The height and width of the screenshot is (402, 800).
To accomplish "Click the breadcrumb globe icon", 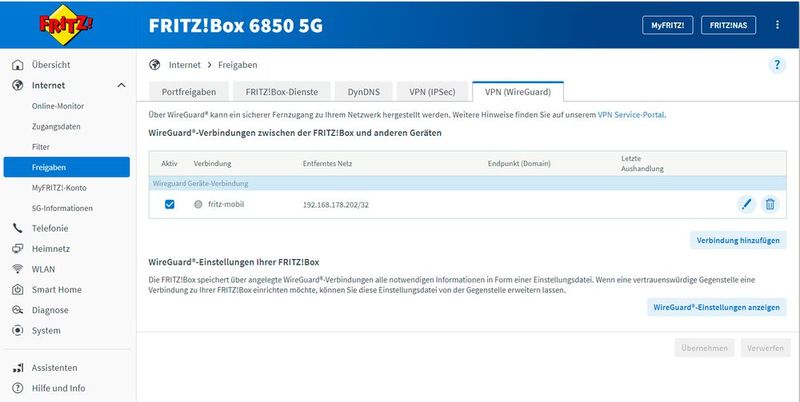I will (x=155, y=65).
